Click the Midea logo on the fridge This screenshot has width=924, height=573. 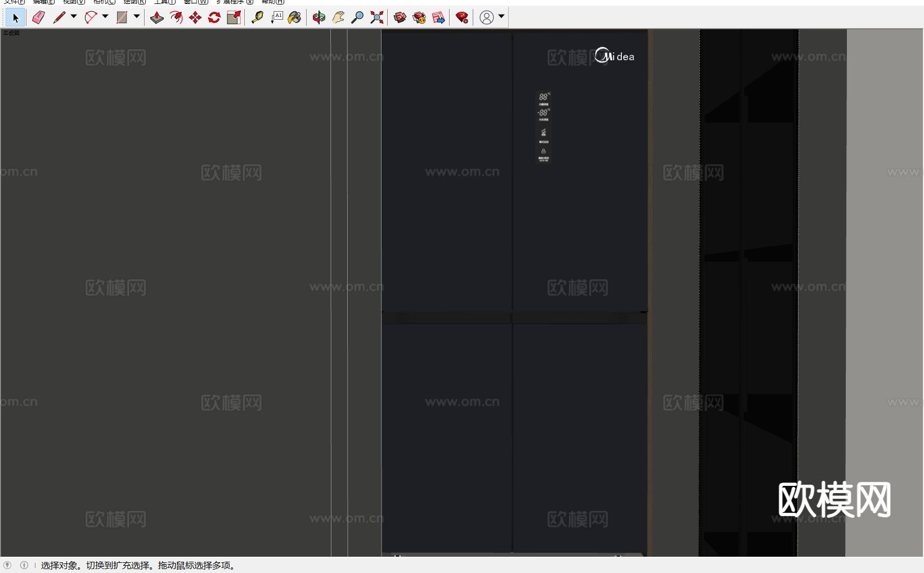614,56
